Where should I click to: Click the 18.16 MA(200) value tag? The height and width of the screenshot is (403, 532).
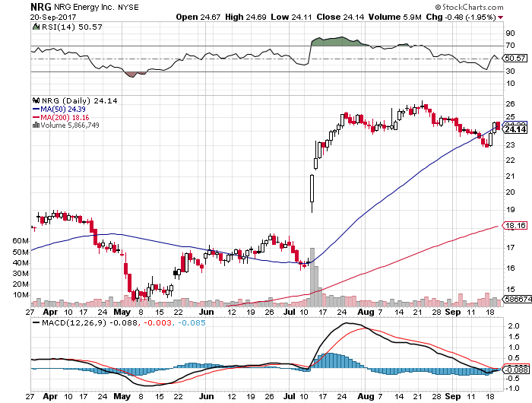[x=515, y=226]
